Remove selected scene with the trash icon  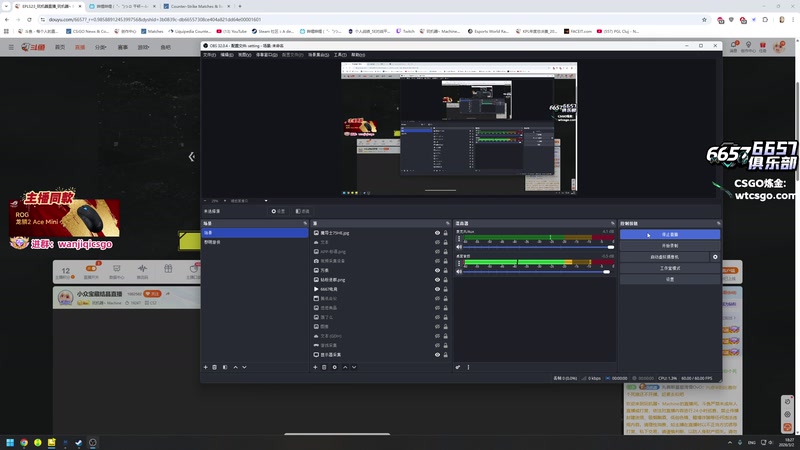(215, 367)
